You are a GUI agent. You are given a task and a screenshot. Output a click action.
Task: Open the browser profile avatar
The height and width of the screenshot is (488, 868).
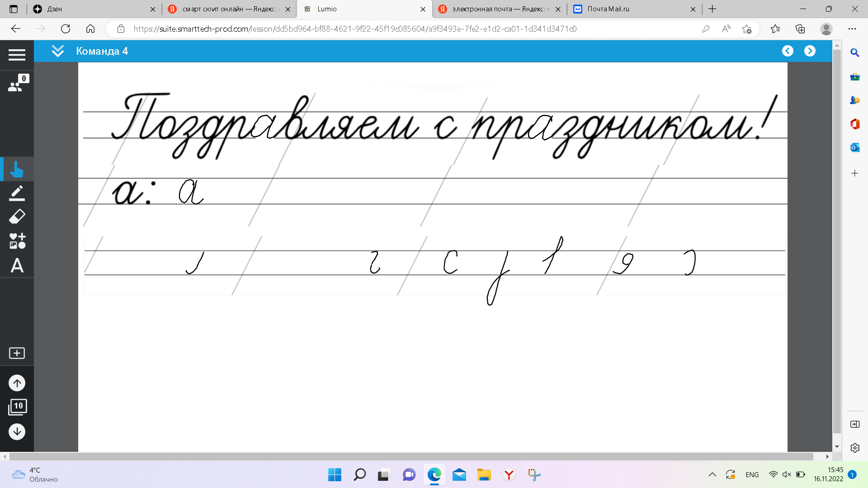pyautogui.click(x=826, y=29)
